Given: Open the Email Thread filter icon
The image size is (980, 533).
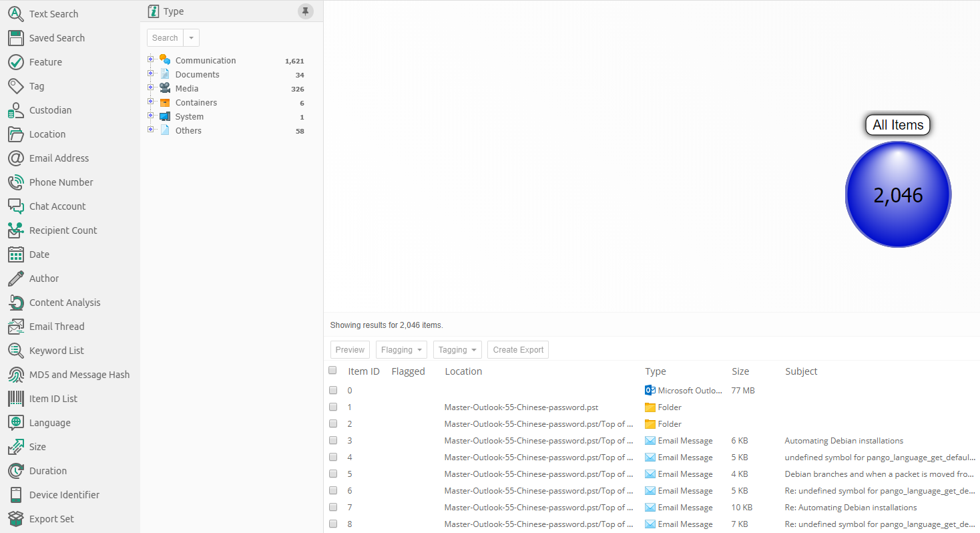Looking at the screenshot, I should tap(16, 327).
